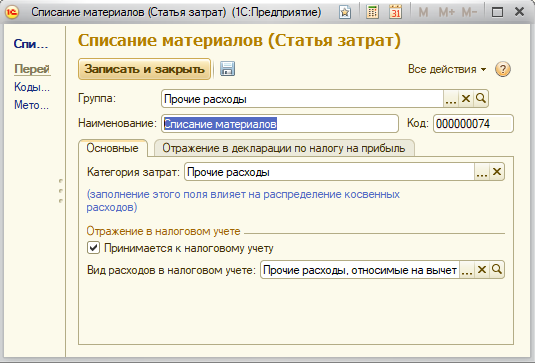Click into the Категория затрат field
Image resolution: width=535 pixels, height=363 pixels.
329,172
